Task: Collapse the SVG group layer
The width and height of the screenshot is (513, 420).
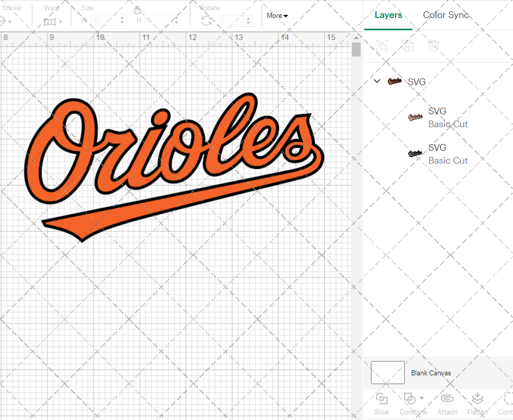Action: point(377,82)
